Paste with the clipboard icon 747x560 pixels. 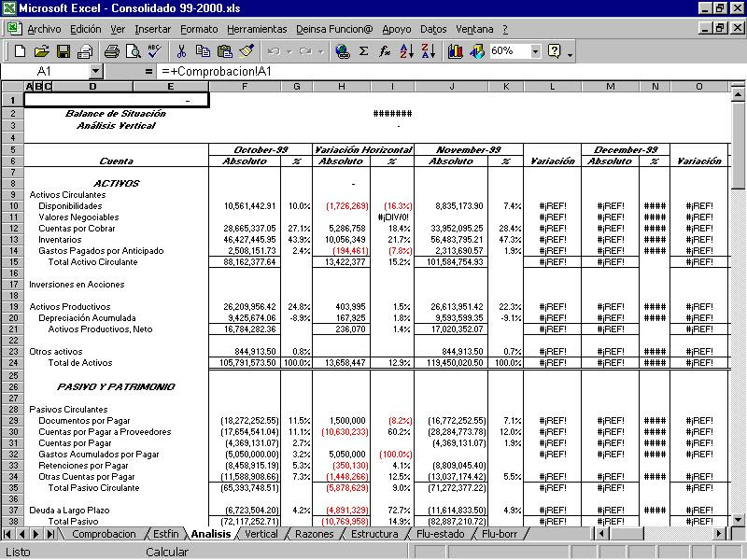pyautogui.click(x=224, y=51)
